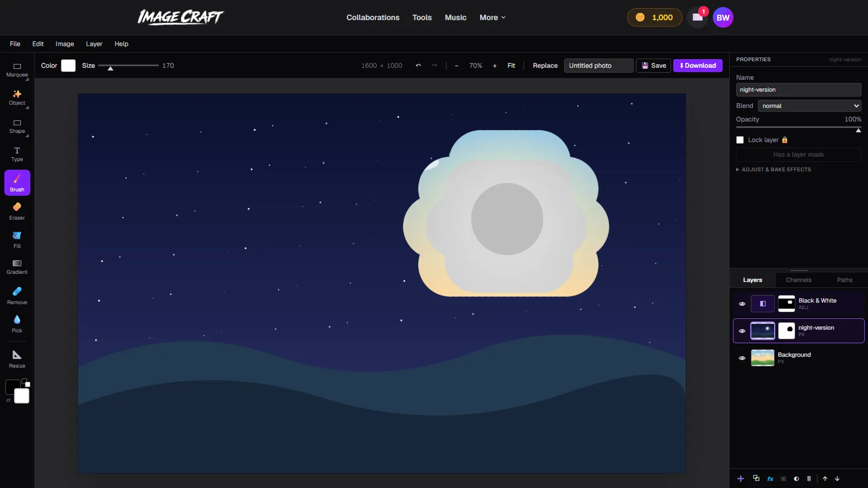Choose the Gradient tool
The width and height of the screenshot is (868, 488).
tap(17, 267)
